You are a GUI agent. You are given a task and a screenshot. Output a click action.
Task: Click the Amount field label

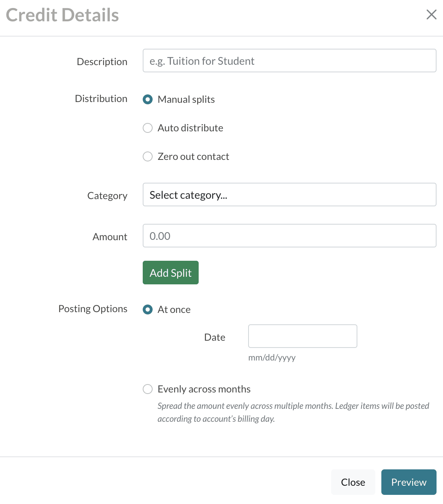(110, 237)
